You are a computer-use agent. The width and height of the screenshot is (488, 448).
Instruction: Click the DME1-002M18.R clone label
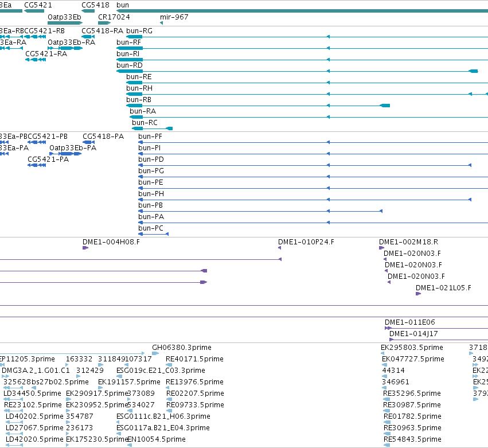[409, 242]
